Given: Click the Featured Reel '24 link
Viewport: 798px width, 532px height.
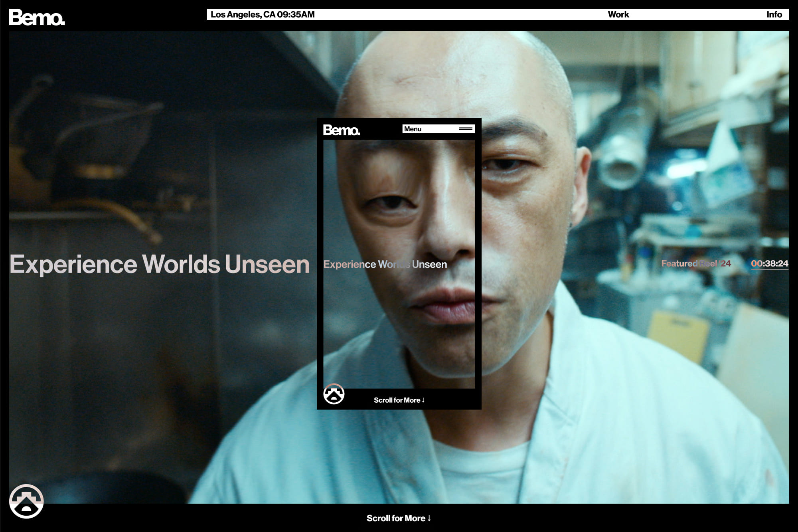Looking at the screenshot, I should tap(695, 263).
